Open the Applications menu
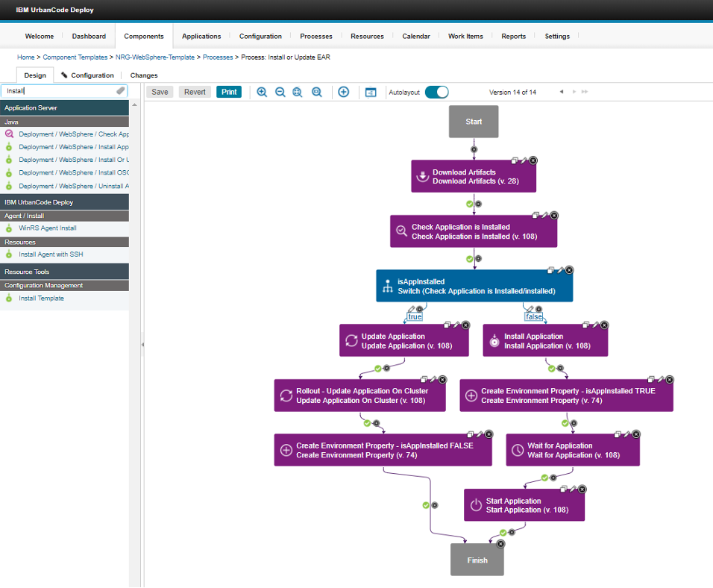713x588 pixels. (x=201, y=35)
